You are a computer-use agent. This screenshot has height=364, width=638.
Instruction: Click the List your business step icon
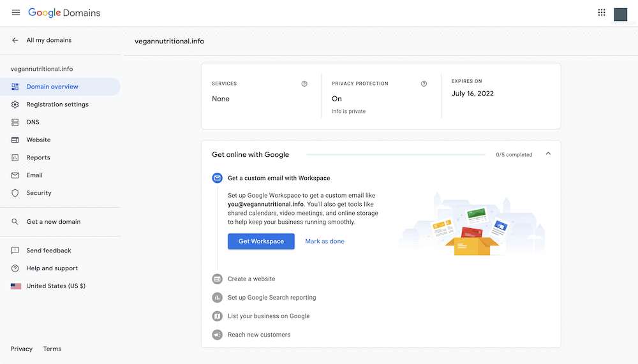tap(218, 316)
